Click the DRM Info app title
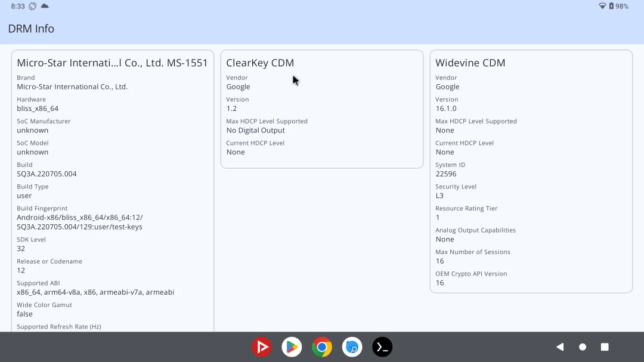The height and width of the screenshot is (362, 644). (x=31, y=29)
